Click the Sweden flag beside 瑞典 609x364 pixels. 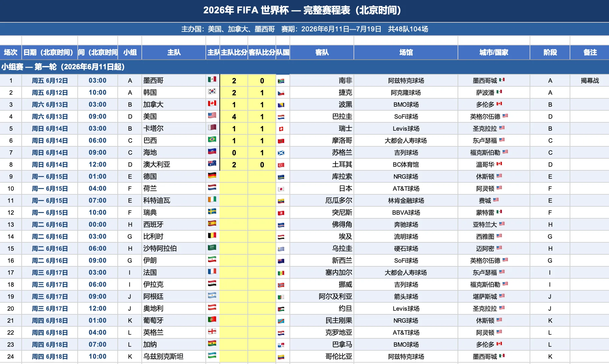[212, 211]
